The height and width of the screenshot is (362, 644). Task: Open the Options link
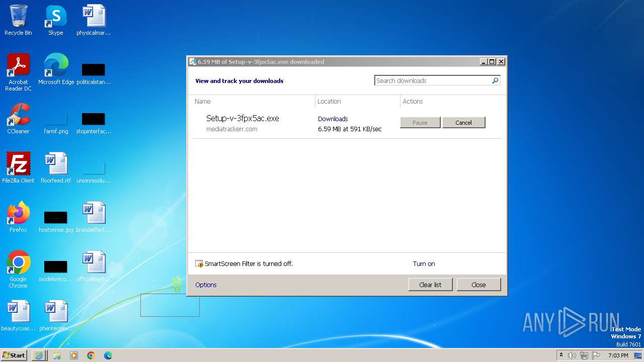pyautogui.click(x=206, y=285)
